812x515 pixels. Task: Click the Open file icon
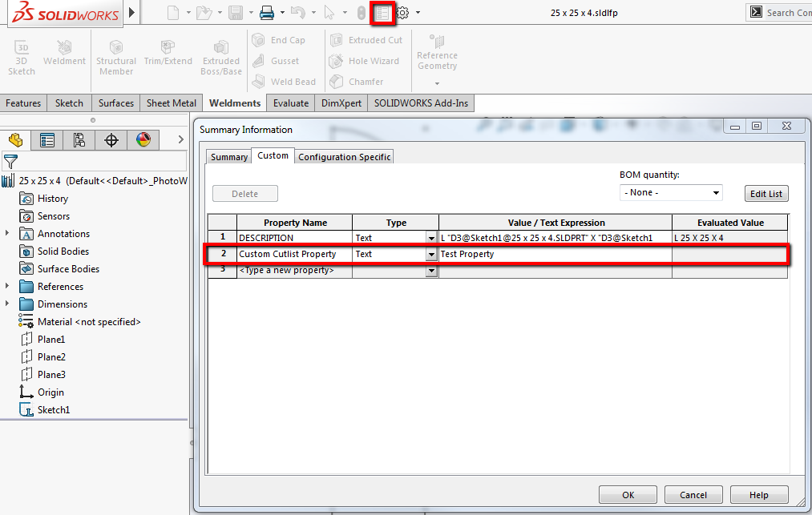(204, 13)
